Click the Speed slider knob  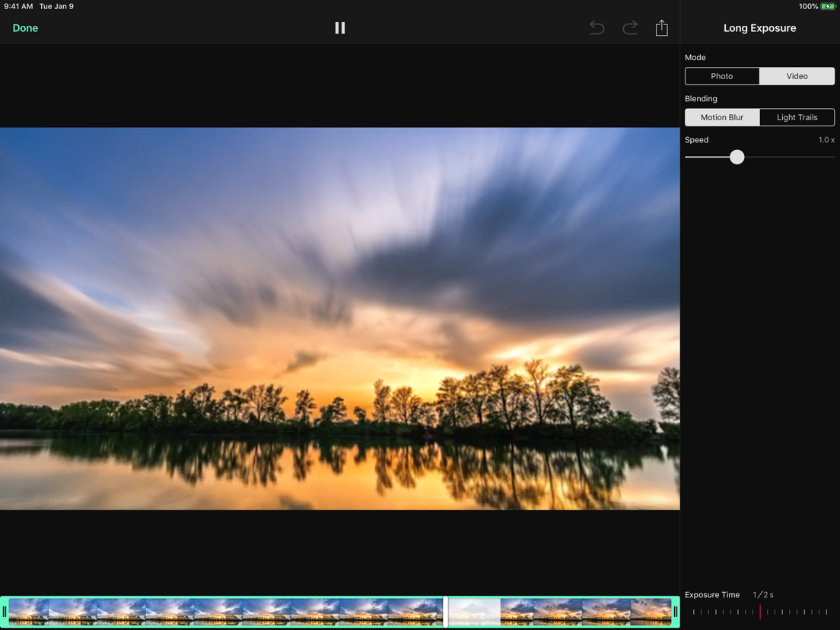(x=737, y=157)
